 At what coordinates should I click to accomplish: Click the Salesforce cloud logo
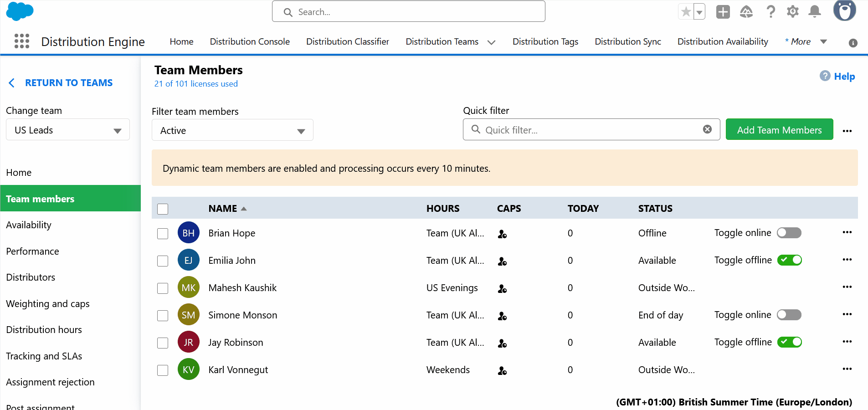tap(20, 11)
